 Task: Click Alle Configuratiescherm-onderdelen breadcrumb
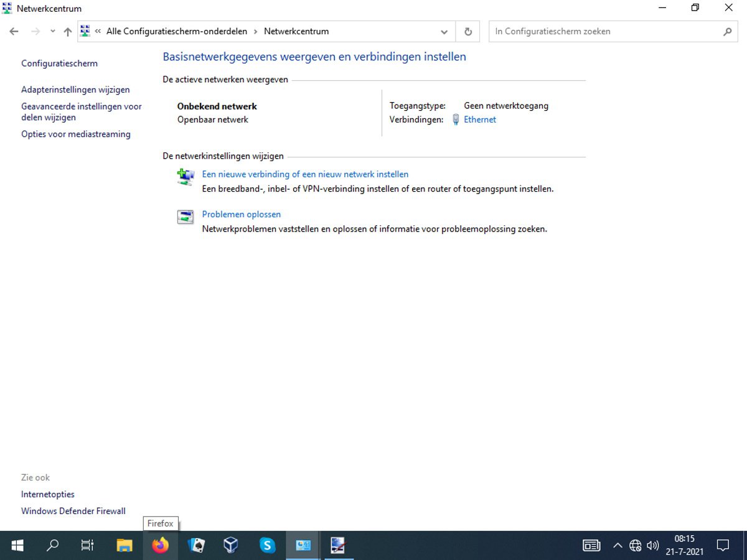(177, 31)
